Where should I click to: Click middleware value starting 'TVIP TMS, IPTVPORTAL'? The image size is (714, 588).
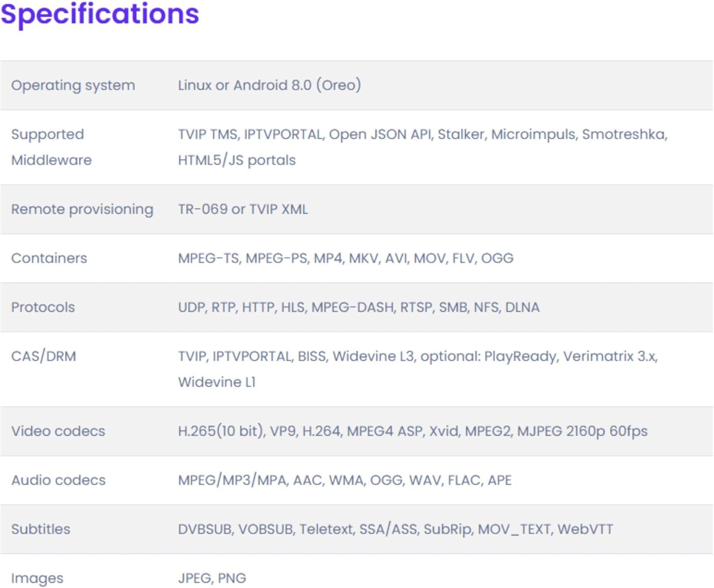[x=423, y=147]
